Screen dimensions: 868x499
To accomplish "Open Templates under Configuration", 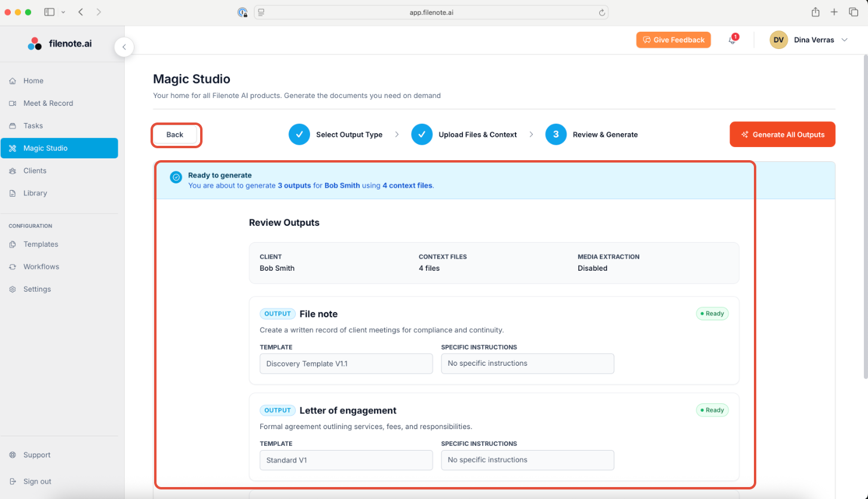I will click(59, 244).
